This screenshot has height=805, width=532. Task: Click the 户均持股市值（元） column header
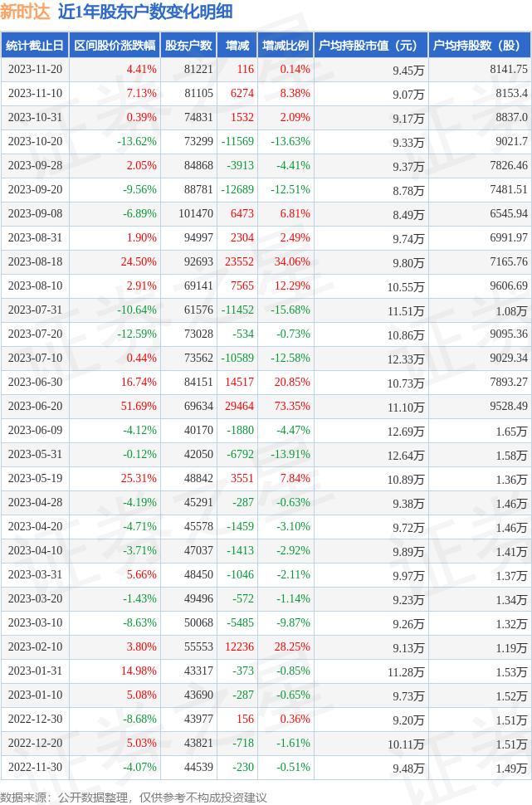(x=371, y=45)
